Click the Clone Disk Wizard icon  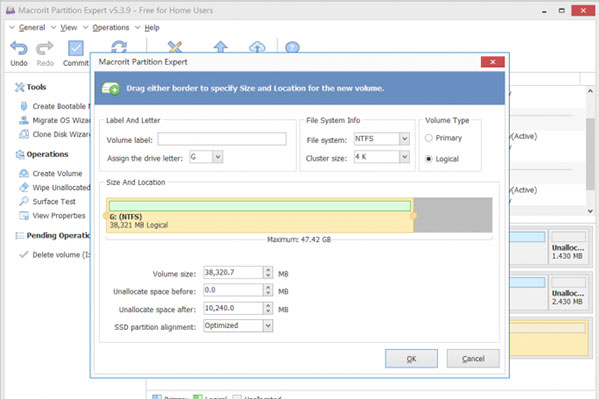tap(24, 134)
